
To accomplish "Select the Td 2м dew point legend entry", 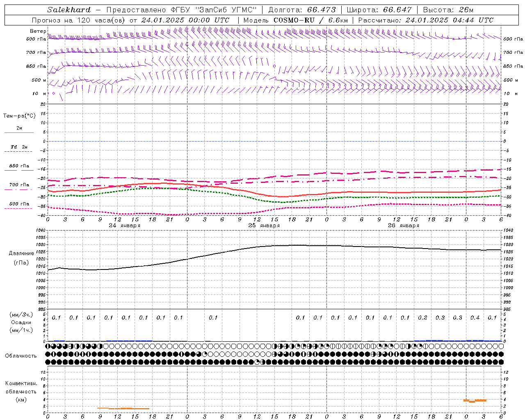I will (19, 147).
